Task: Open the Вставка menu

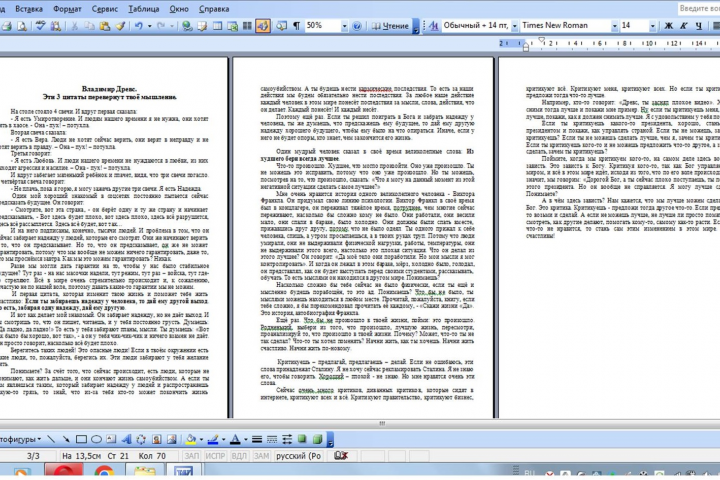Action: 28,9
